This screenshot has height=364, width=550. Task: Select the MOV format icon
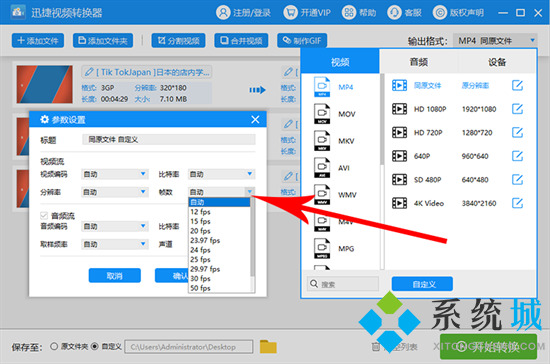(x=322, y=114)
